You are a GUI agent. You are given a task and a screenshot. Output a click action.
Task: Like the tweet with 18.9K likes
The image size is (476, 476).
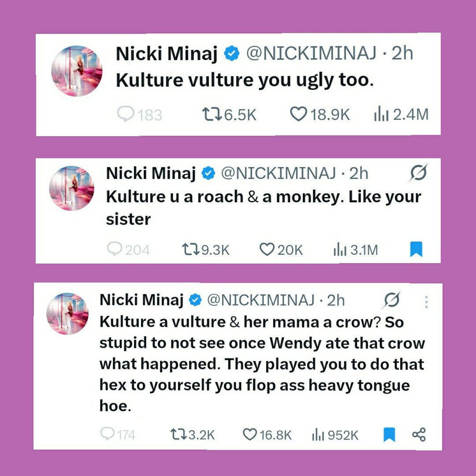click(x=298, y=115)
